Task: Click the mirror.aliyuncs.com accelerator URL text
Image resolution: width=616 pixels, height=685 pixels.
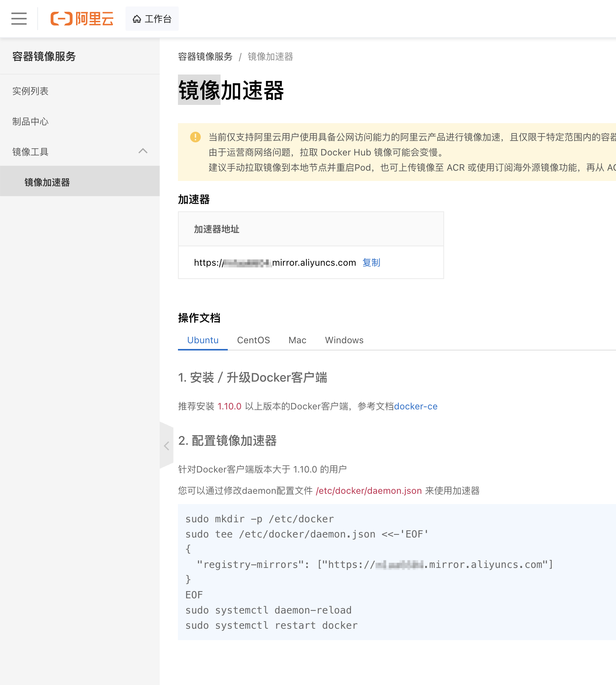Action: (x=275, y=263)
